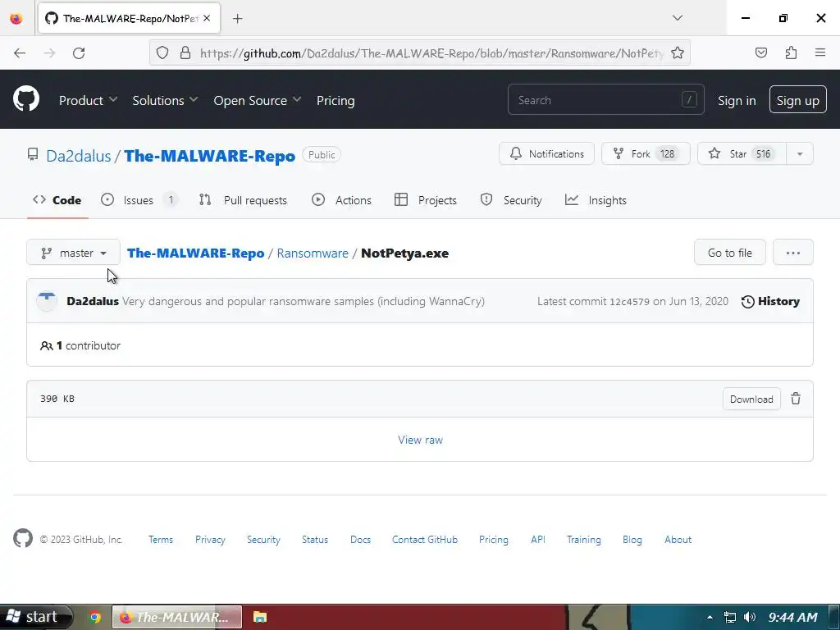Click the footer GitHub logo
Viewport: 840px width, 630px height.
23,538
